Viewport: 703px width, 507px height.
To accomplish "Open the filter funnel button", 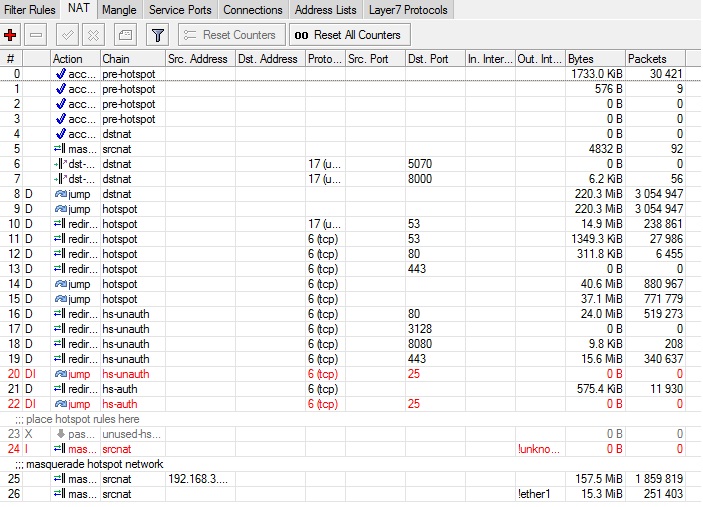I will [157, 35].
